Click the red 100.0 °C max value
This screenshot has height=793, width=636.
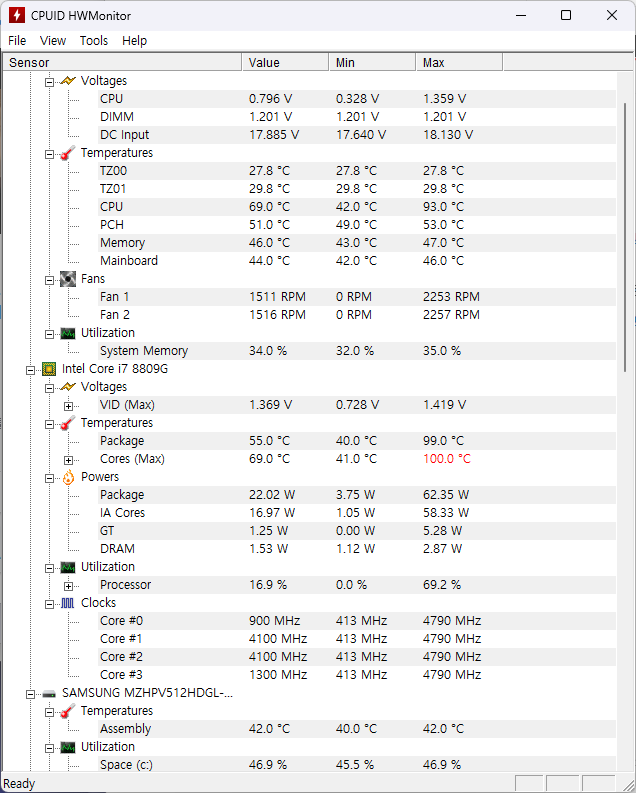point(447,459)
